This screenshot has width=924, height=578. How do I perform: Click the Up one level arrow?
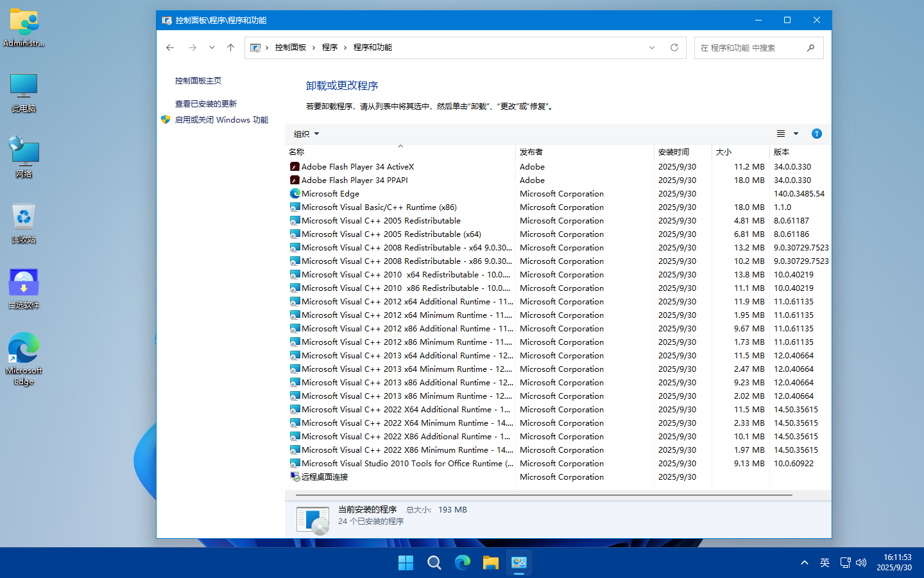pos(231,48)
